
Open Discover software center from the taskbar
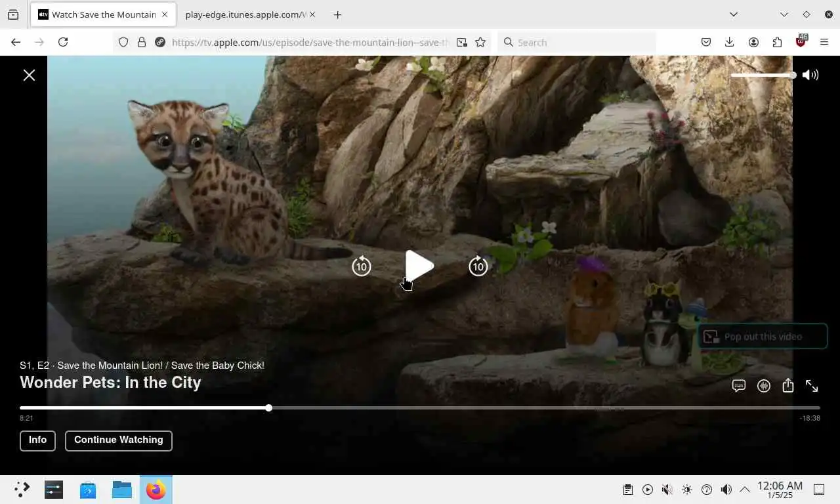[x=88, y=490]
